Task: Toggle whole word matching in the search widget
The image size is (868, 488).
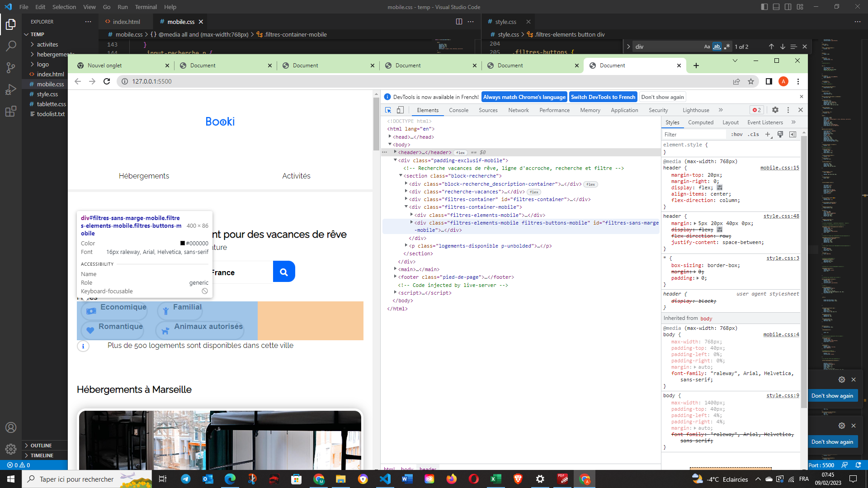Action: (717, 46)
